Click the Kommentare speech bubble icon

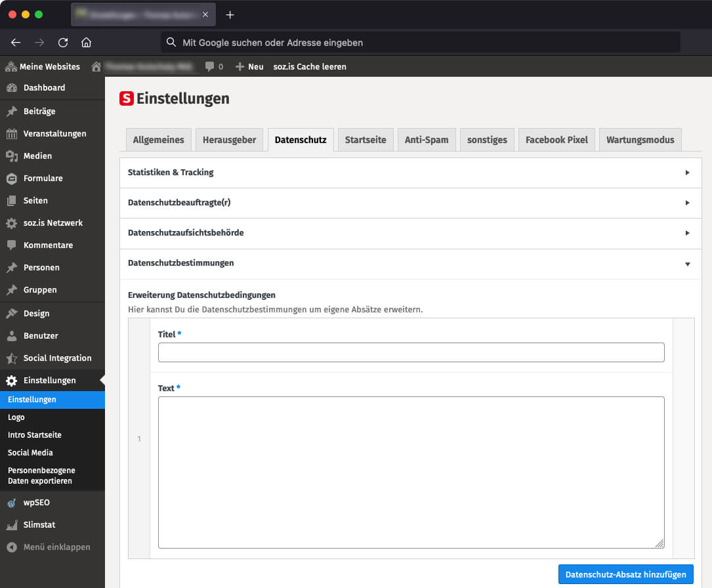pos(12,245)
